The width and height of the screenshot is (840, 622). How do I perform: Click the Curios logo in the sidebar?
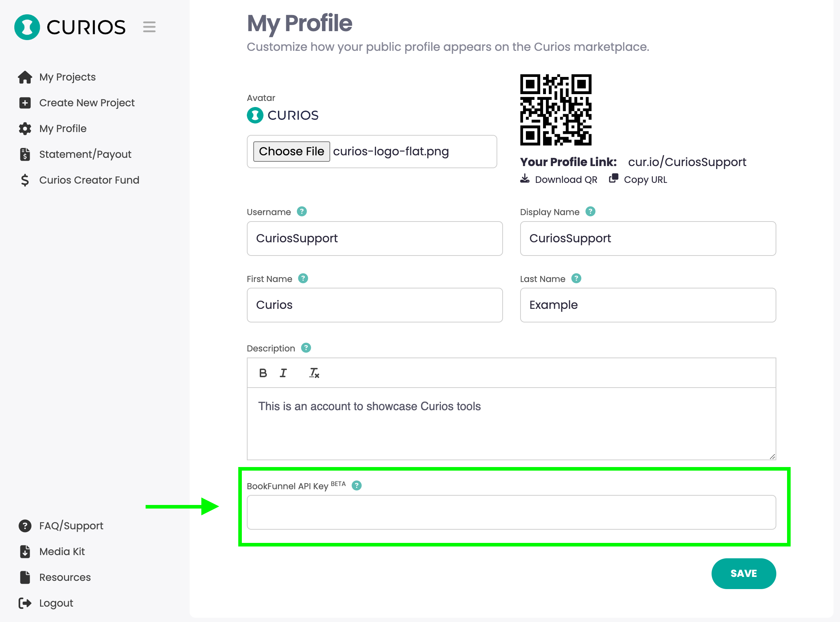(70, 27)
